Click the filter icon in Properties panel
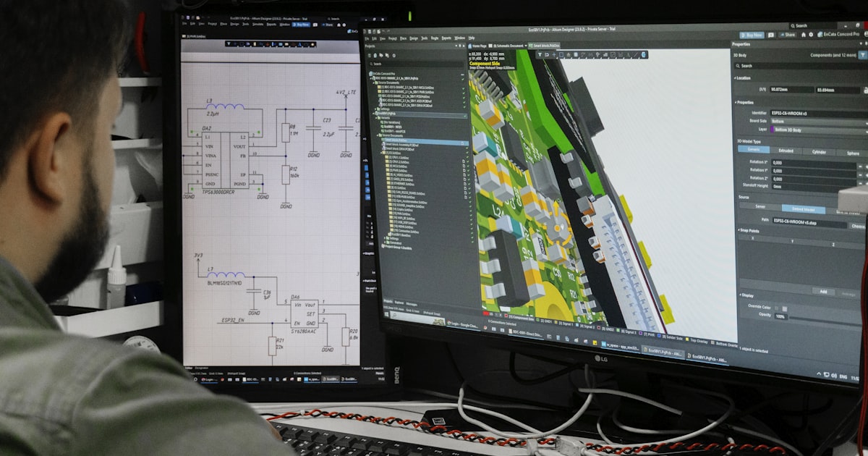Viewport: 868px width, 456px height. pos(862,54)
